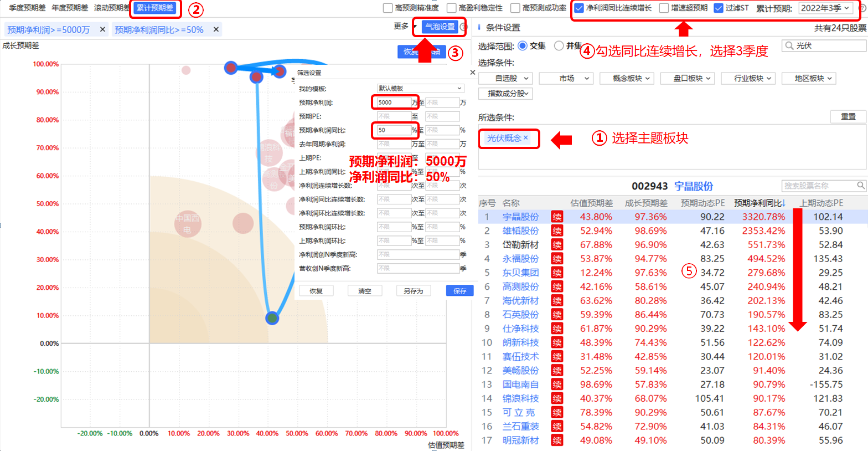This screenshot has height=451, width=868.
Task: Expand the 行业板块 dropdown
Action: [748, 78]
